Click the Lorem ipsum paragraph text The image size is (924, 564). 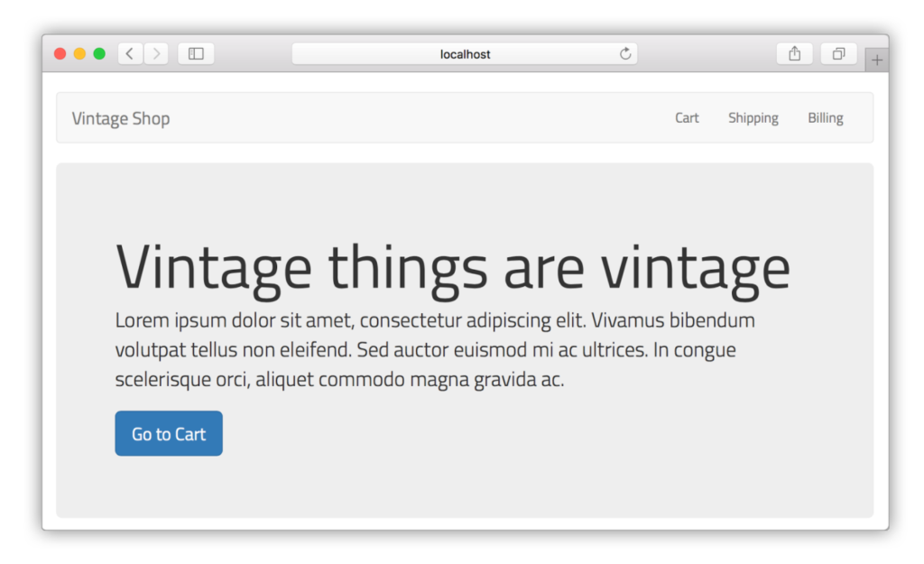[x=434, y=349]
